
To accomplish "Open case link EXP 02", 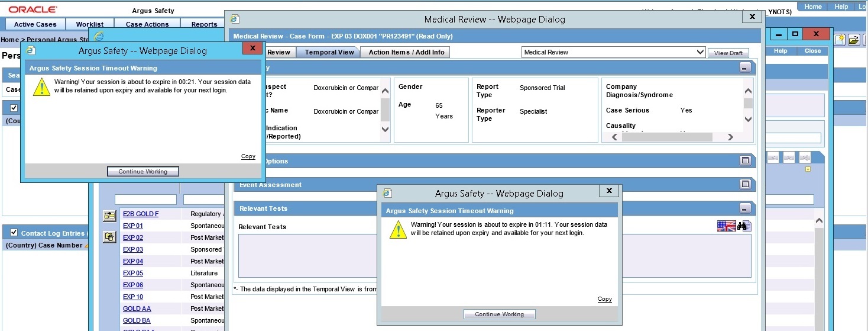I will [x=133, y=237].
